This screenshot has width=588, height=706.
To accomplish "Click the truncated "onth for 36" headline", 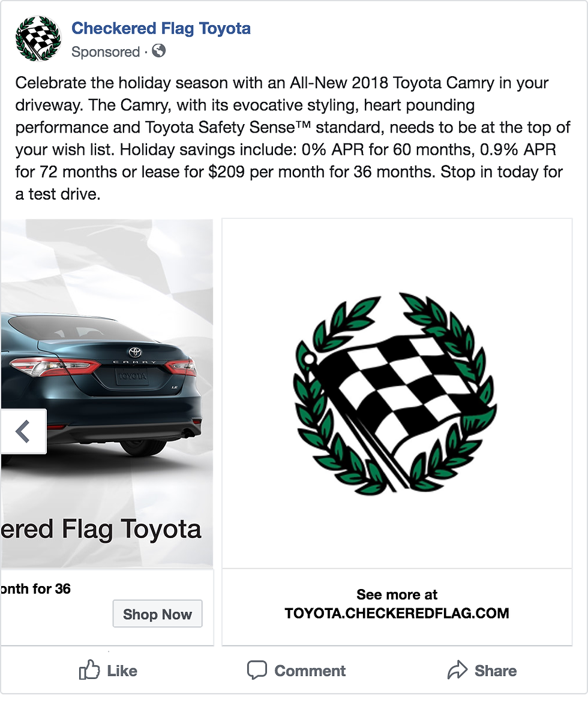I will coord(36,589).
